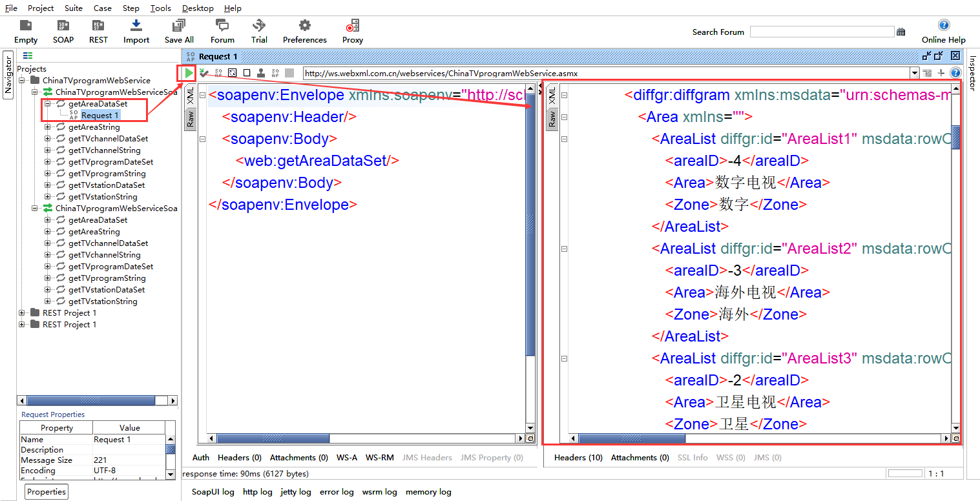Click Online Help icon

943,26
